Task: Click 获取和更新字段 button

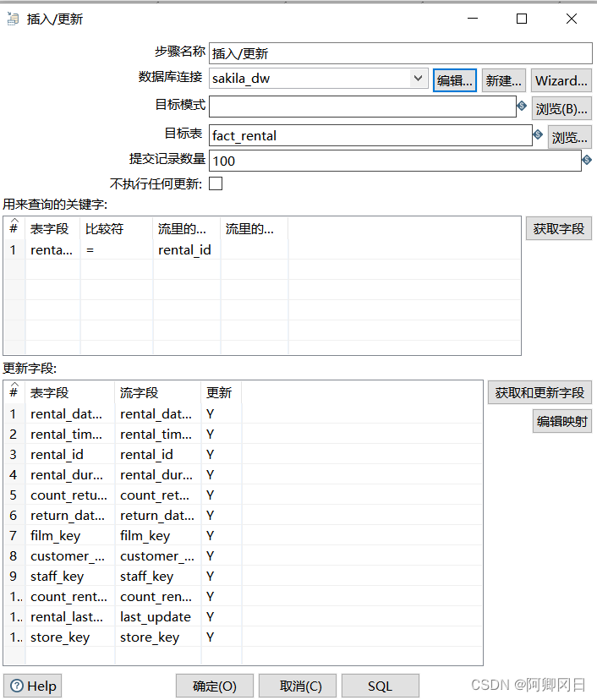Action: [x=539, y=392]
